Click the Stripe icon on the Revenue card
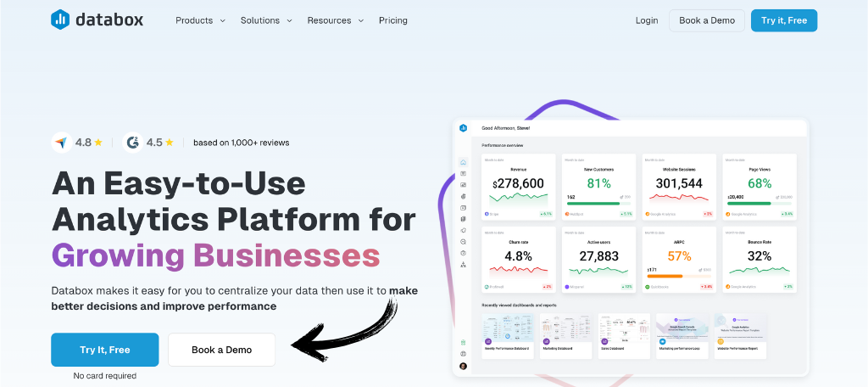Viewport: 868px width, 387px height. tap(487, 214)
